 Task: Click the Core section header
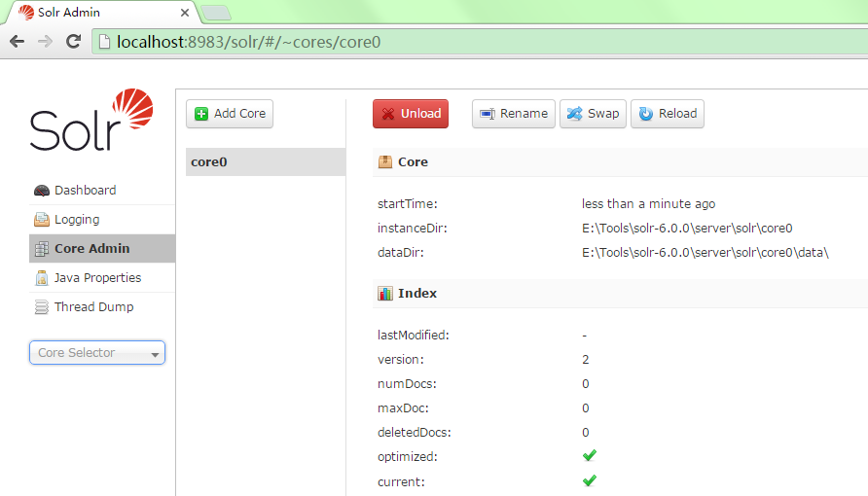click(620, 162)
